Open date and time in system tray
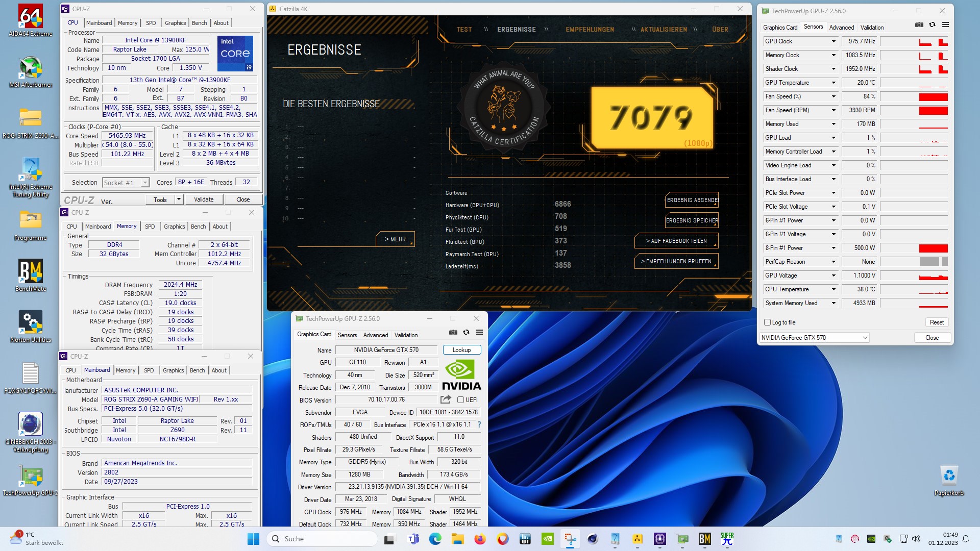This screenshot has width=980, height=551. point(943,539)
